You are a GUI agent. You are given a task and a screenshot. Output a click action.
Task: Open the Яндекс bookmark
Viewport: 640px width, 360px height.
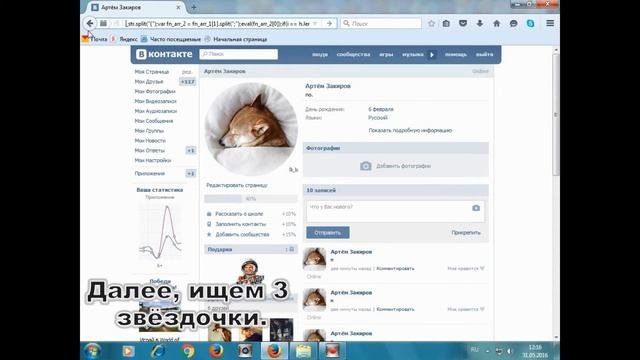pyautogui.click(x=124, y=39)
